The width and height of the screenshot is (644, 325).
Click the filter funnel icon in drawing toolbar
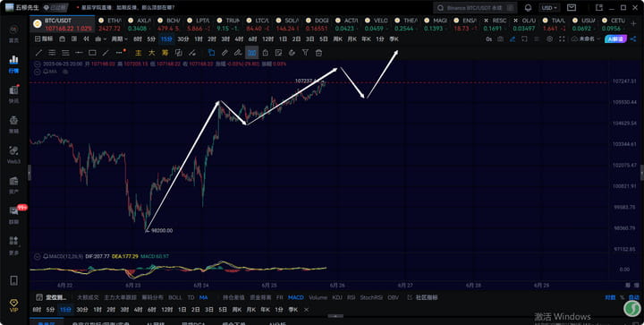click(x=305, y=53)
